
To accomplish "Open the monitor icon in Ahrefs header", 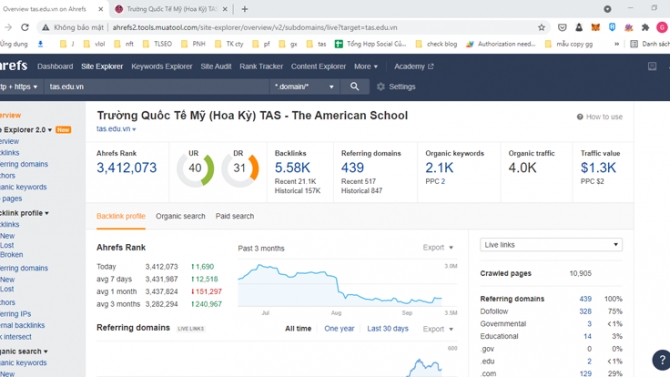I will pyautogui.click(x=652, y=66).
